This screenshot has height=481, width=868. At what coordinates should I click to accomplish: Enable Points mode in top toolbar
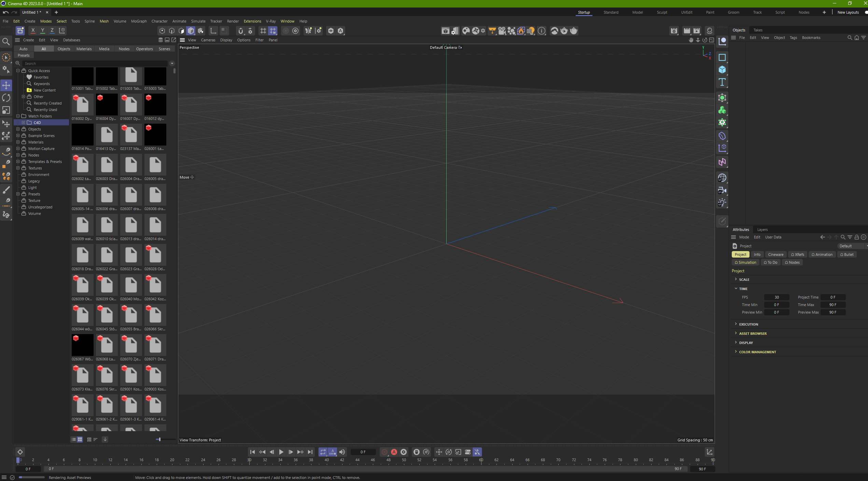point(162,31)
